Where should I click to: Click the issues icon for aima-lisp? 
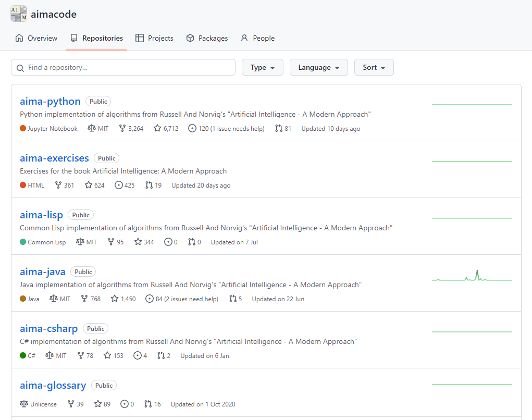click(168, 242)
